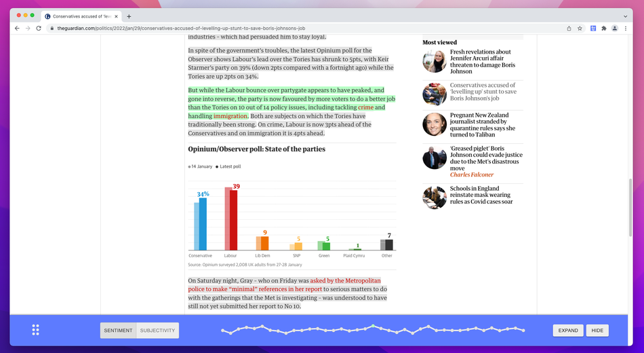The image size is (644, 353).
Task: Close the Conservatives accused tab
Action: tap(116, 16)
